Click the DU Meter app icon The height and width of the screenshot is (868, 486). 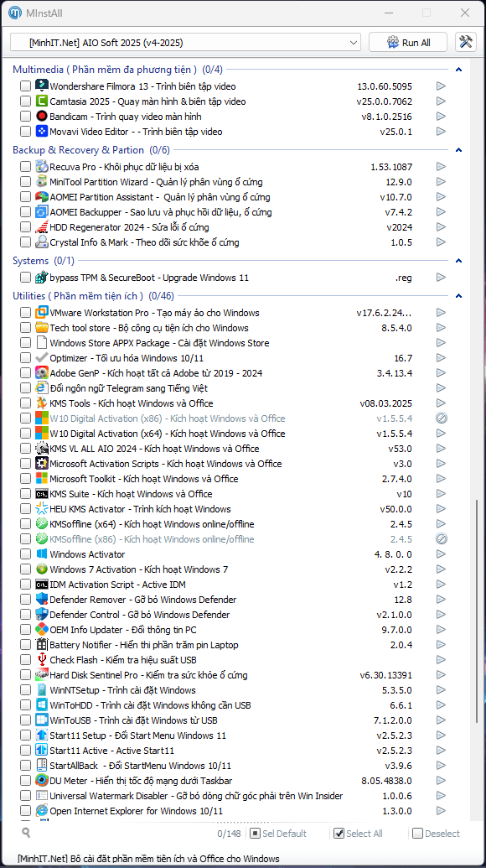42,781
